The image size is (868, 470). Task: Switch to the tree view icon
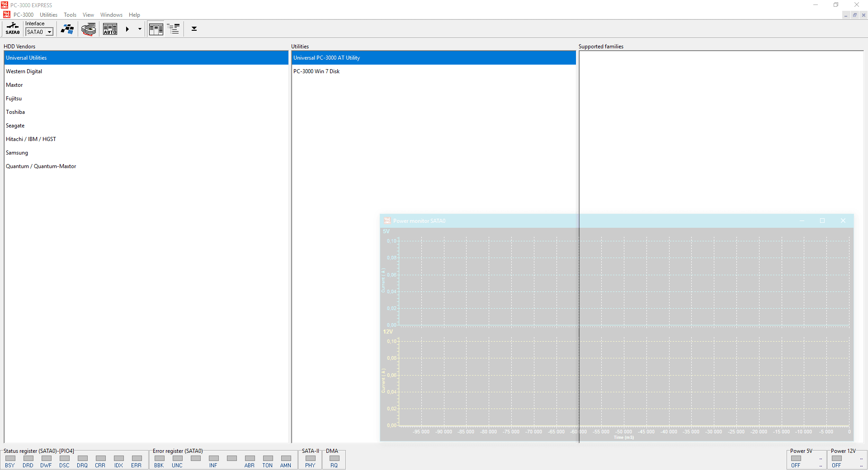point(173,29)
